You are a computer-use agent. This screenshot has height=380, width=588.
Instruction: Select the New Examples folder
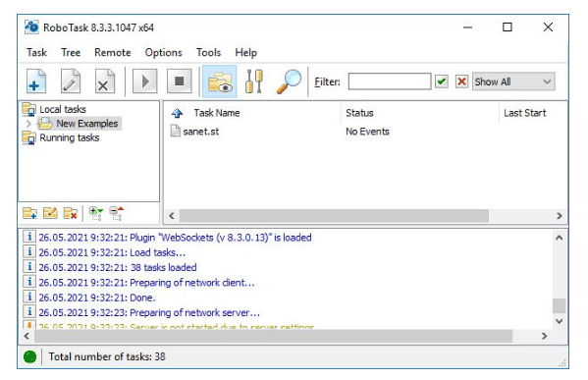click(x=87, y=124)
